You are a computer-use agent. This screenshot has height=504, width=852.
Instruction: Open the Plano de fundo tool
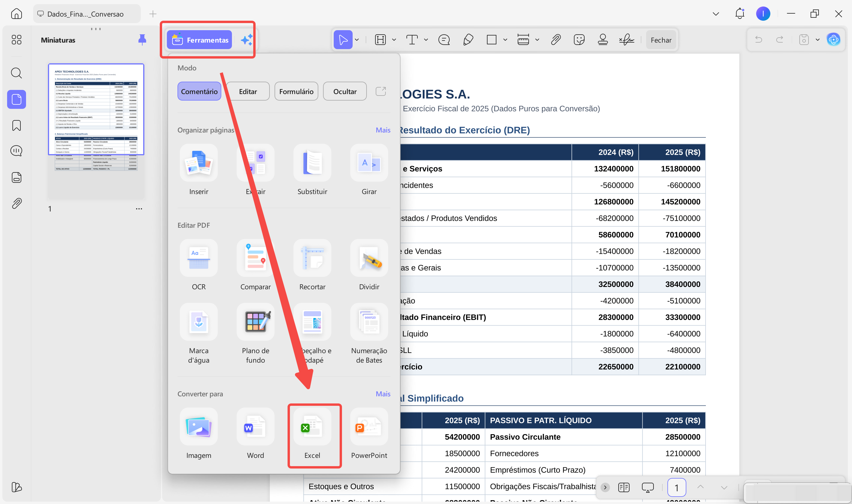point(255,334)
